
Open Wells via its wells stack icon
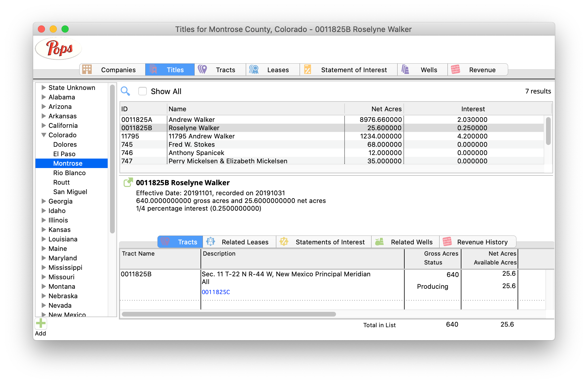click(406, 70)
